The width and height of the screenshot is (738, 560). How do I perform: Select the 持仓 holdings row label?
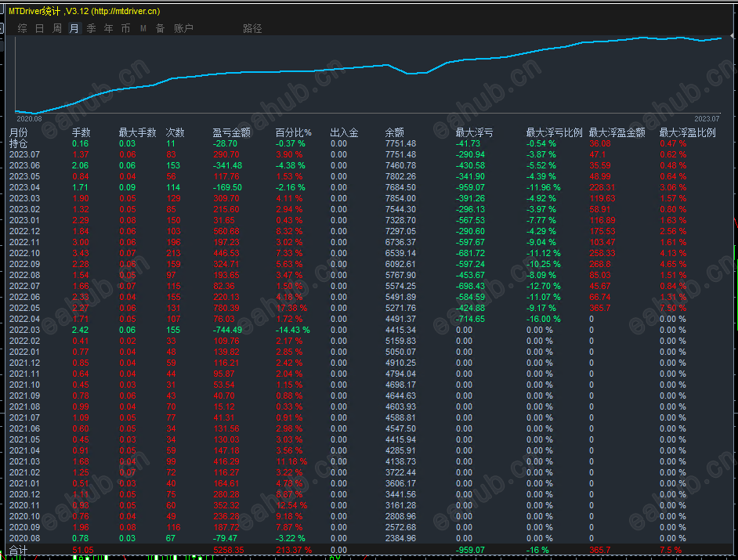(18, 143)
